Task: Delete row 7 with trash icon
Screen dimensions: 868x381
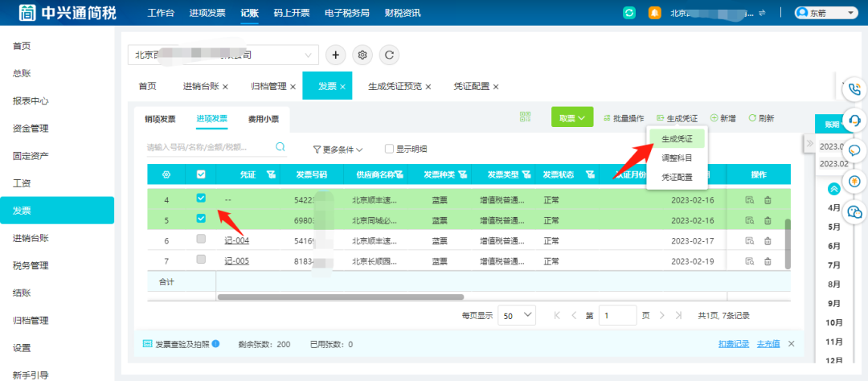Action: pos(768,261)
